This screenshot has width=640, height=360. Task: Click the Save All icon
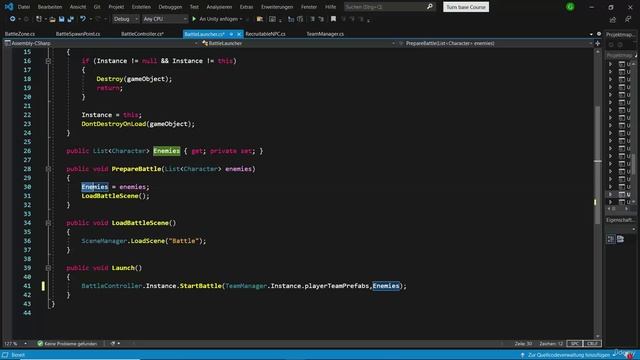71,19
